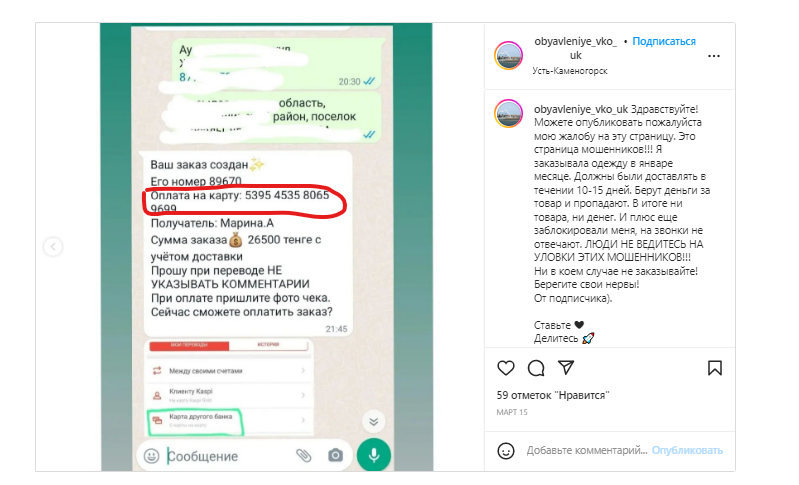Open comments via speech bubble icon

coord(536,368)
